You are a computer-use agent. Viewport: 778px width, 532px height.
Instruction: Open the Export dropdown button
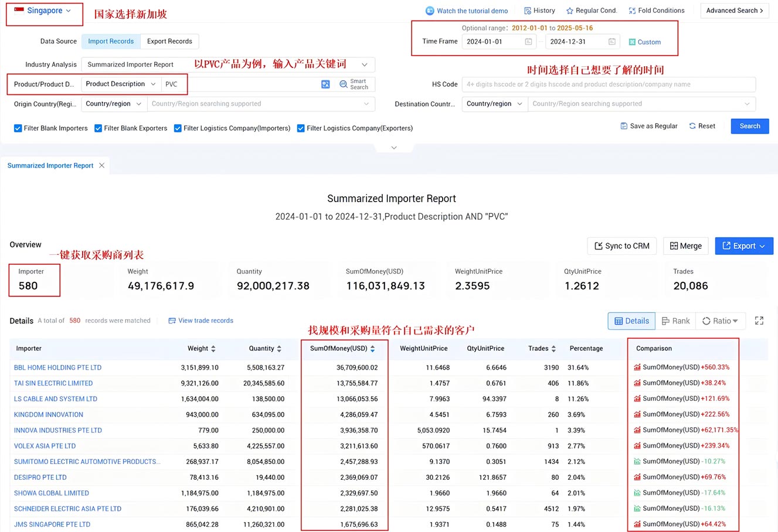pyautogui.click(x=743, y=246)
